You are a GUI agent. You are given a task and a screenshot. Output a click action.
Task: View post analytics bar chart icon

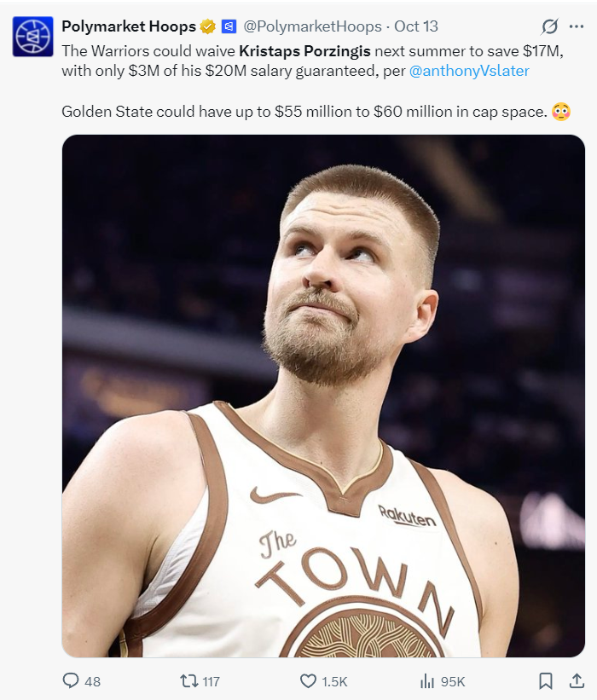[427, 681]
